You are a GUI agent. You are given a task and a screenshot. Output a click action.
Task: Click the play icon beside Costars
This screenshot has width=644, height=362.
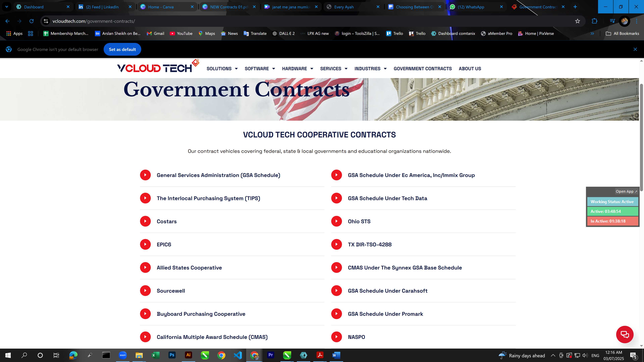pos(145,221)
